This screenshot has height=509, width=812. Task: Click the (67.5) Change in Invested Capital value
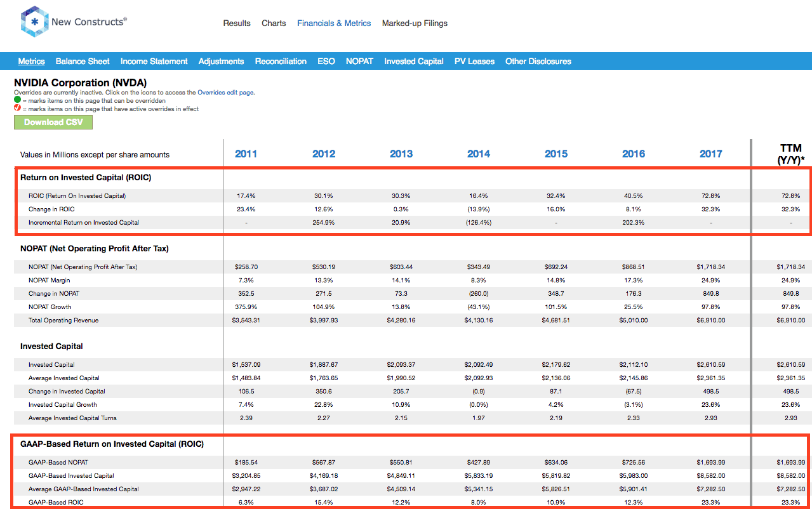coord(634,392)
